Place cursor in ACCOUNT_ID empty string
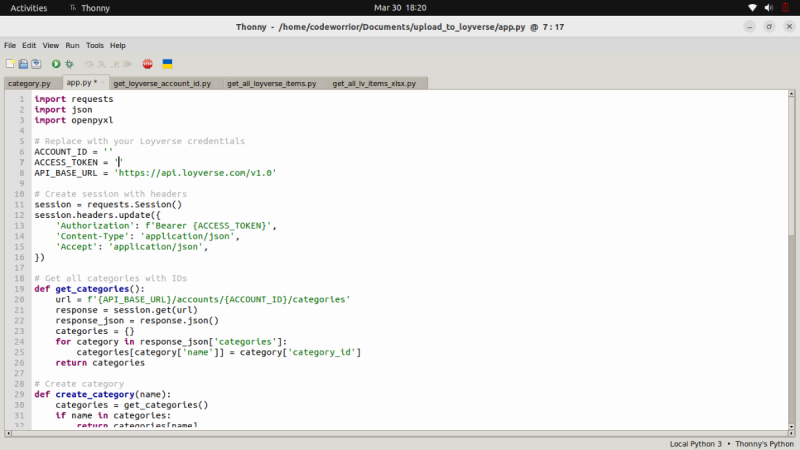 tap(108, 152)
